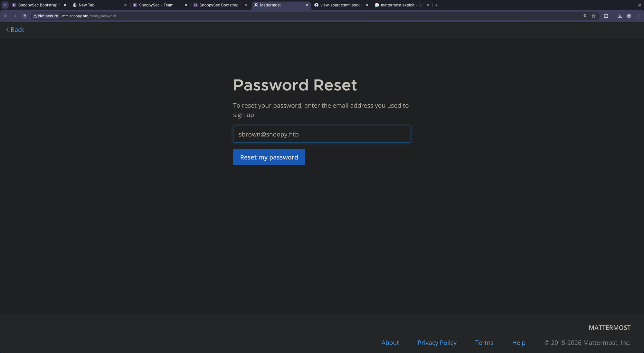The image size is (644, 353).
Task: Open the Privacy Policy footer link
Action: [437, 343]
